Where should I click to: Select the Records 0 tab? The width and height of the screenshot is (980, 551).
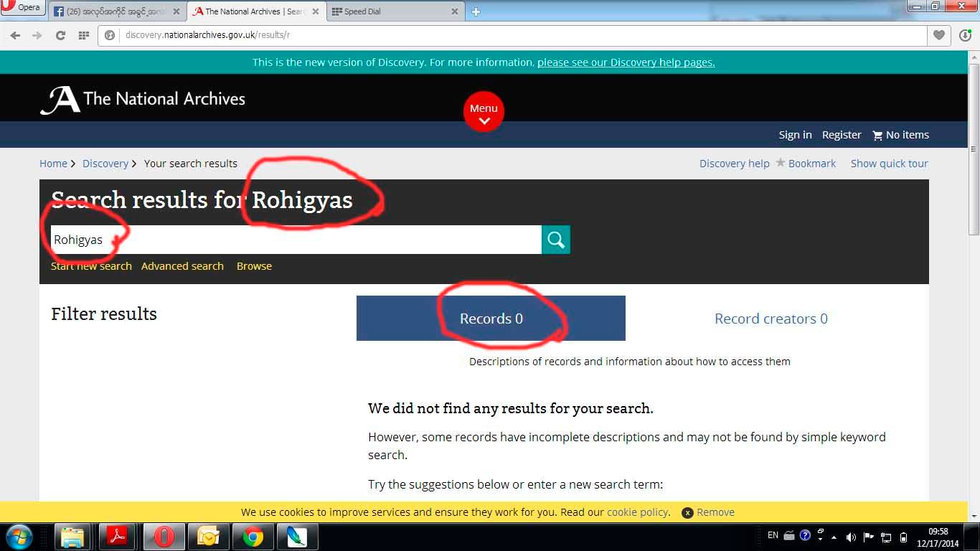(491, 319)
